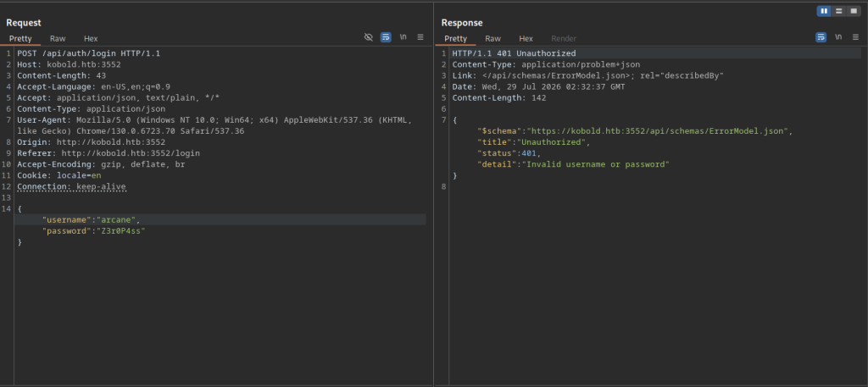This screenshot has height=387, width=868.
Task: Click the Host: kobold.htb:3552 header
Action: point(70,64)
